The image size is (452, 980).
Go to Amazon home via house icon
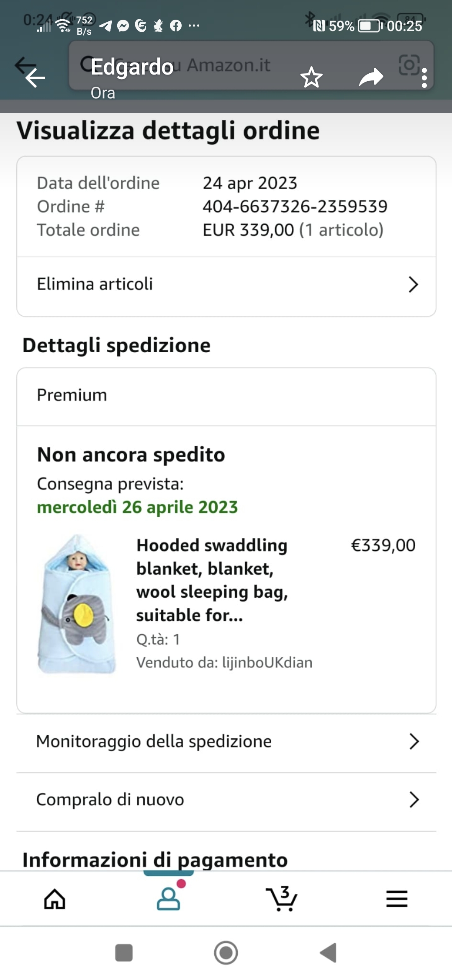click(x=55, y=899)
